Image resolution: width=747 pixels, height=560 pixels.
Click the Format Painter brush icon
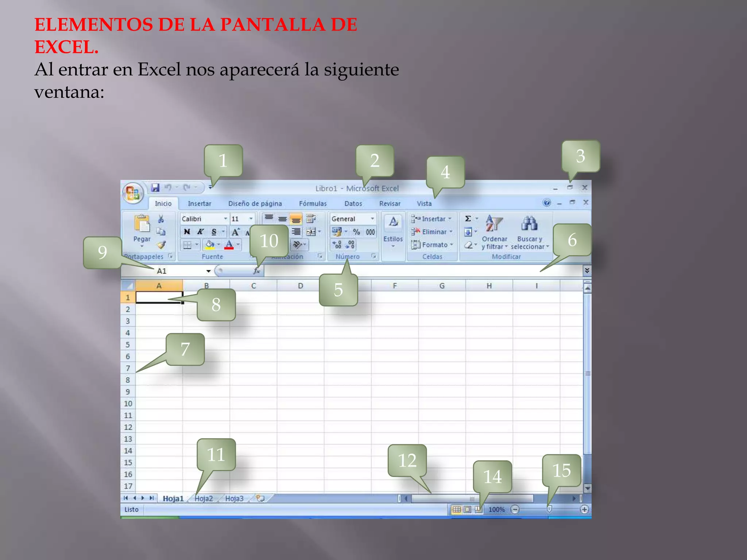(x=162, y=245)
